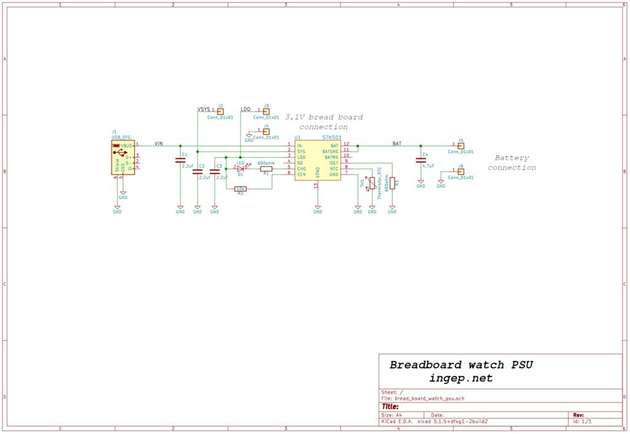Select the connector at end of BAT line
The image size is (630, 434).
pyautogui.click(x=461, y=146)
